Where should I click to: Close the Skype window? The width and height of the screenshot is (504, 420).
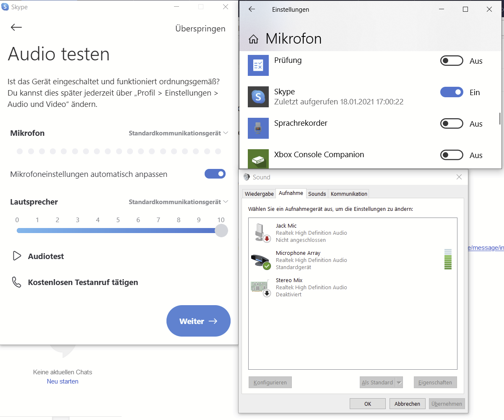click(x=225, y=7)
